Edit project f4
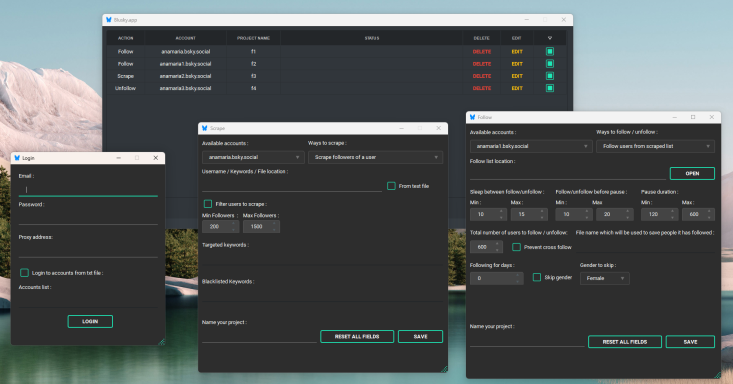 (517, 88)
